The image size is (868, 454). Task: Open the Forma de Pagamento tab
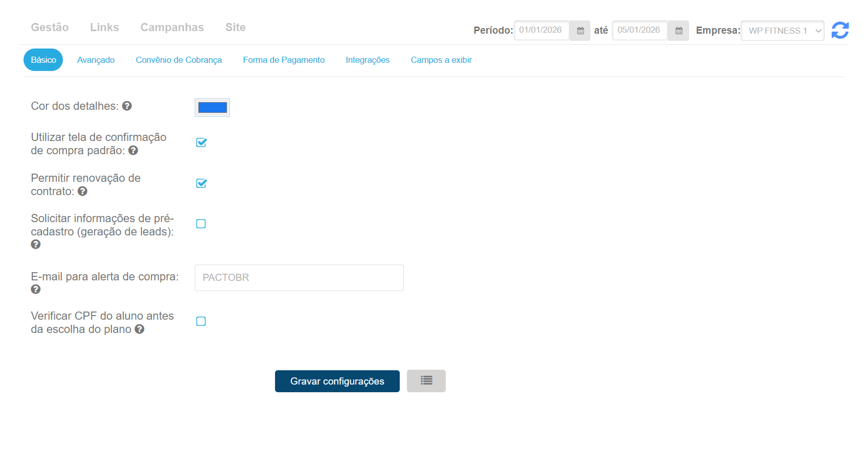coord(284,60)
